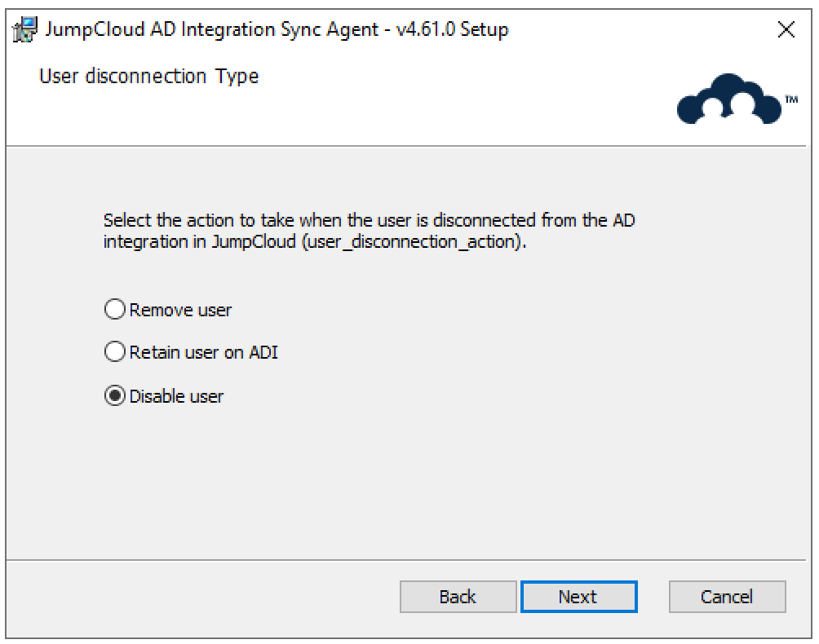The image size is (819, 644).
Task: Click the JumpCloud cloud logo
Action: (728, 101)
